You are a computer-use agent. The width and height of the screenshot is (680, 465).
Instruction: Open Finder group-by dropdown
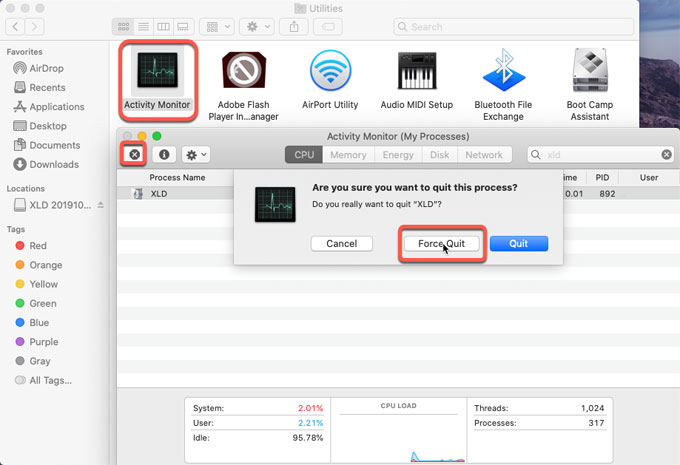pyautogui.click(x=217, y=27)
